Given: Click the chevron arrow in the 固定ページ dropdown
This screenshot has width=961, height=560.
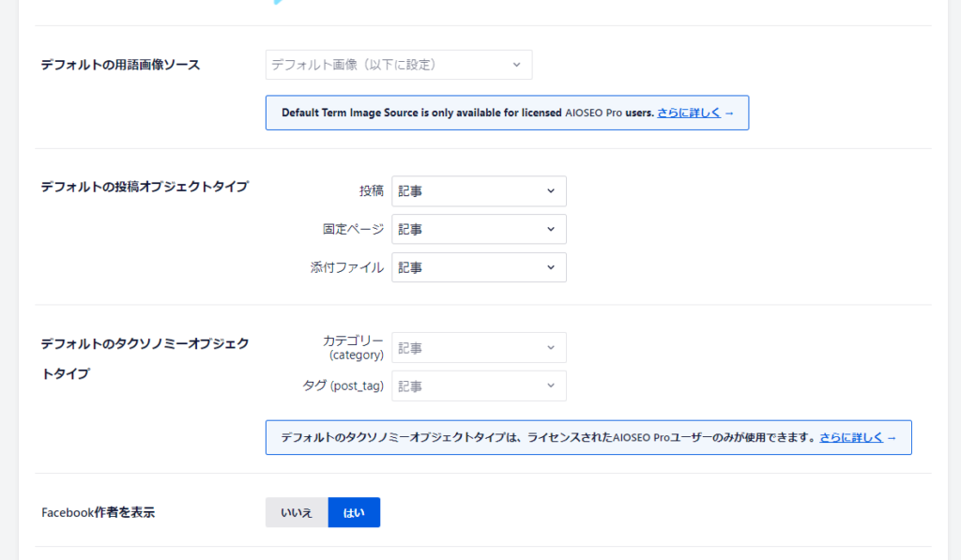Looking at the screenshot, I should pos(551,229).
